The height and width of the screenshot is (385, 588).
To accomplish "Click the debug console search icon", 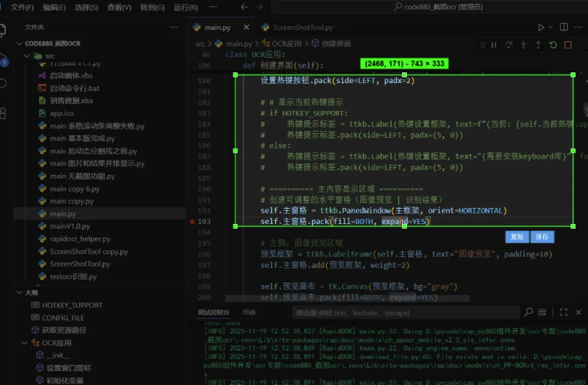I will (529, 312).
